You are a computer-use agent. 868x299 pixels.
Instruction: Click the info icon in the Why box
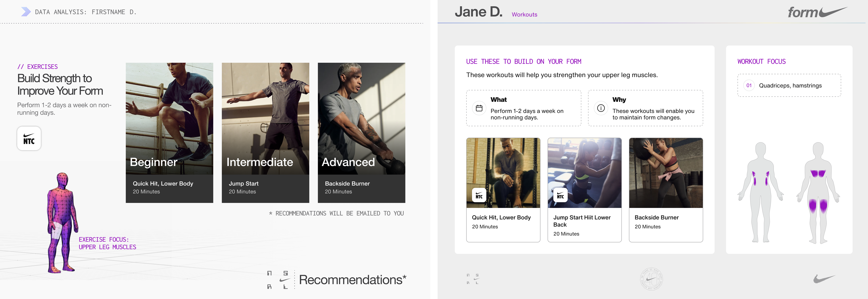pos(601,108)
